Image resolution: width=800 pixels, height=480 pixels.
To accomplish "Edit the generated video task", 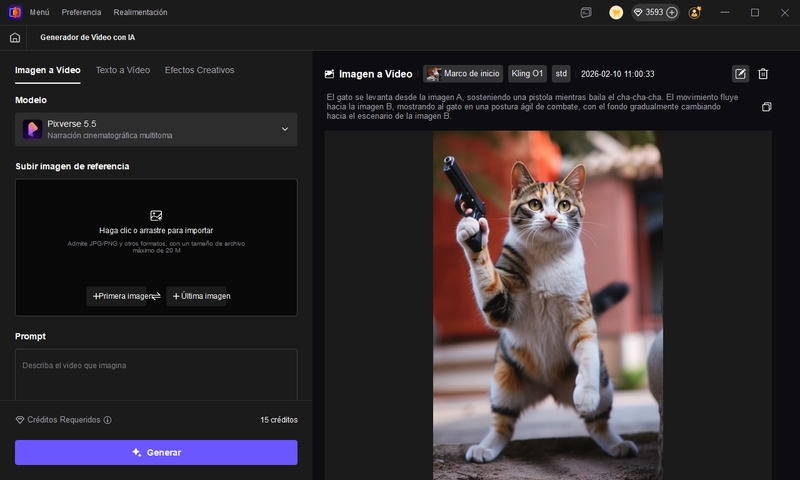I will (x=740, y=74).
